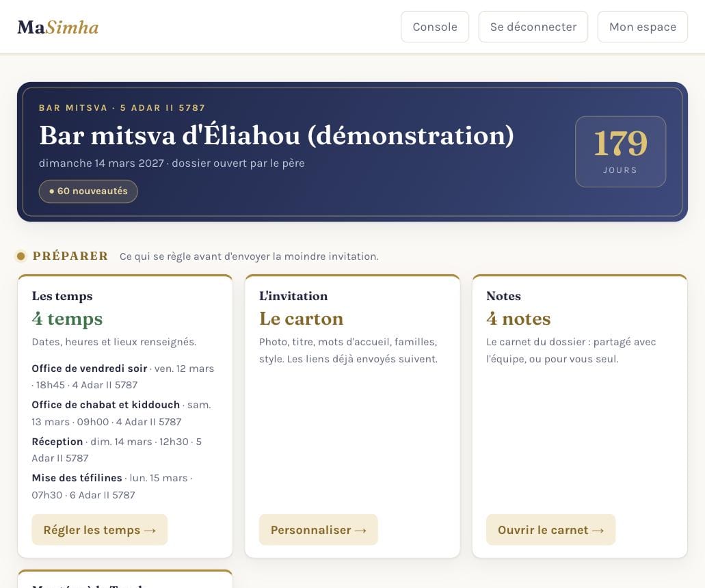The image size is (705, 588).
Task: Click Office de chabat et kiddouch entry
Action: [x=122, y=413]
